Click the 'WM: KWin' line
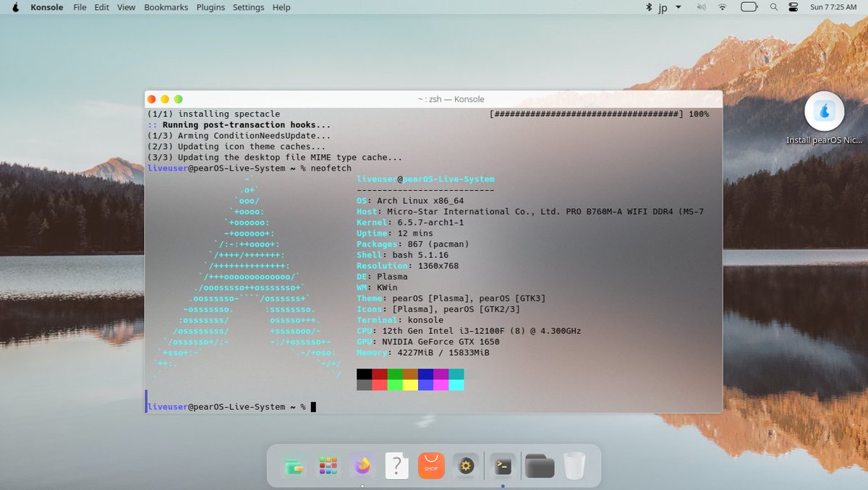 tap(377, 288)
